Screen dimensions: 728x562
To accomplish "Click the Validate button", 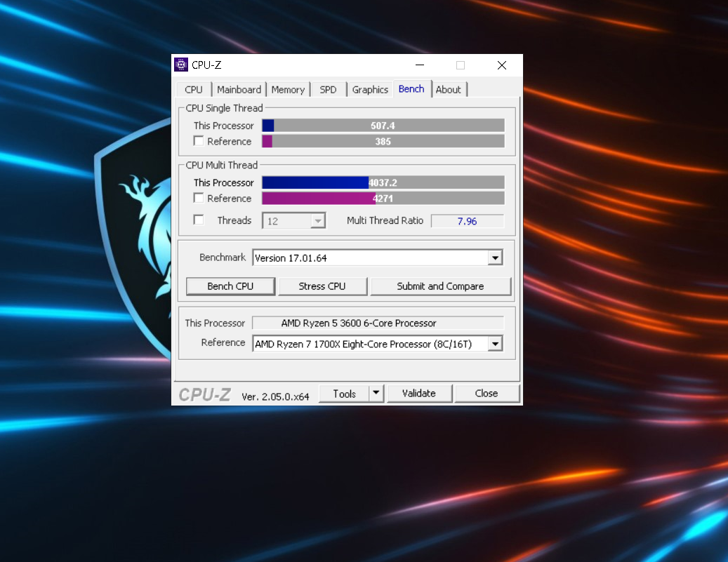I will click(419, 394).
